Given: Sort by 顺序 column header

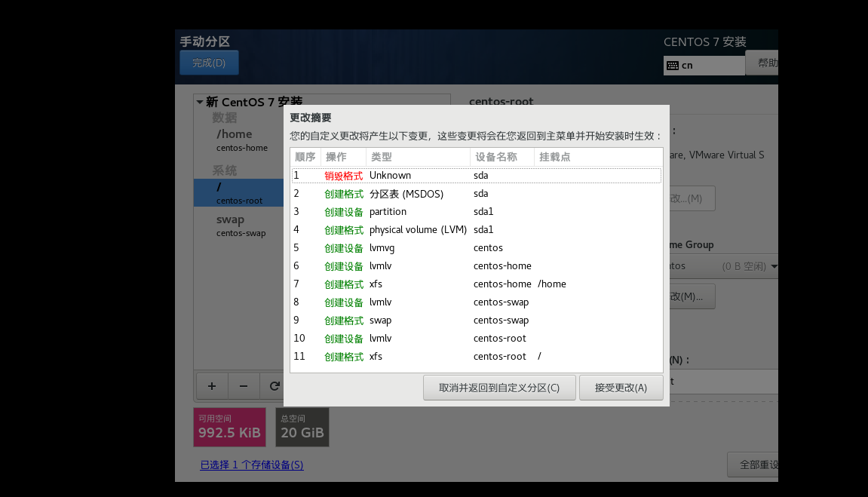Looking at the screenshot, I should coord(305,157).
